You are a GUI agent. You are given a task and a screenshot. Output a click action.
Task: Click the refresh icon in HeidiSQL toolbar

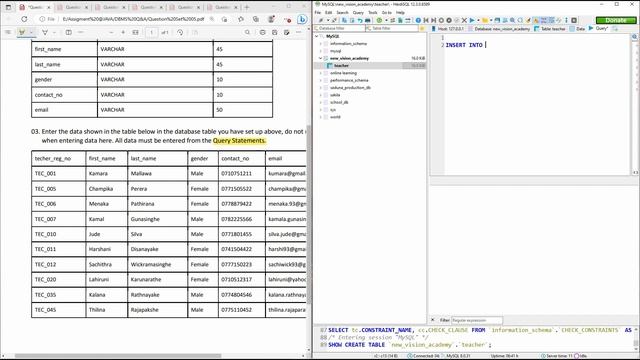(x=379, y=20)
